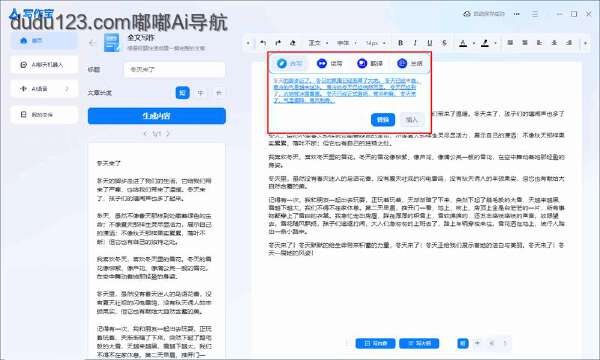Open AI聊天机器人 in the left sidebar
This screenshot has width=600, height=360.
point(44,65)
